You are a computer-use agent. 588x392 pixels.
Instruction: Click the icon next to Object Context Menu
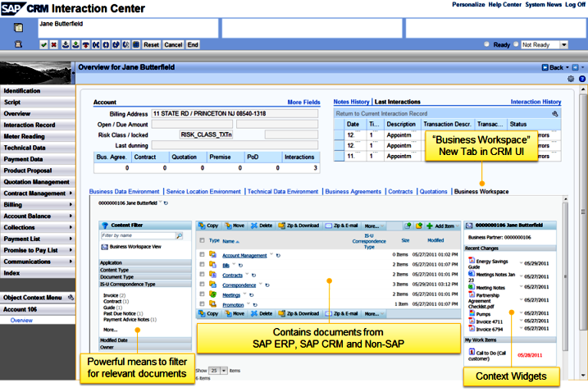point(71,298)
